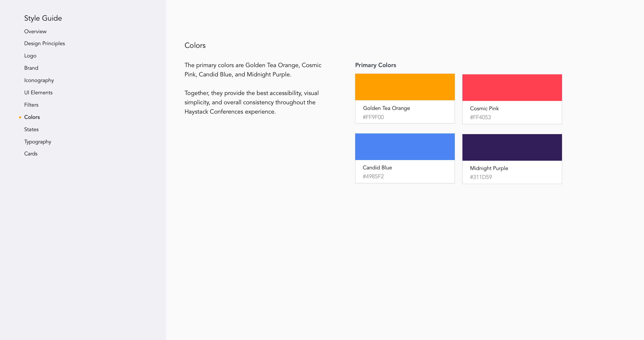Navigate to Style Guide header

point(43,18)
